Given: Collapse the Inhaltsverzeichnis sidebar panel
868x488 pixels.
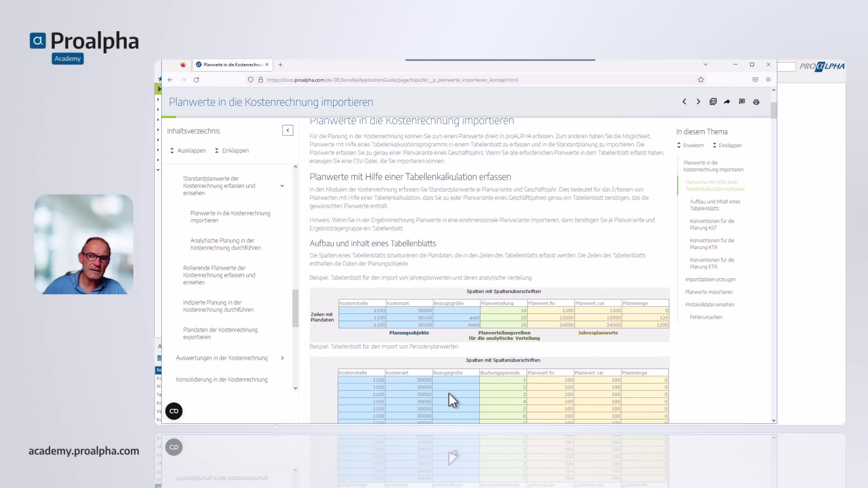Looking at the screenshot, I should point(288,130).
